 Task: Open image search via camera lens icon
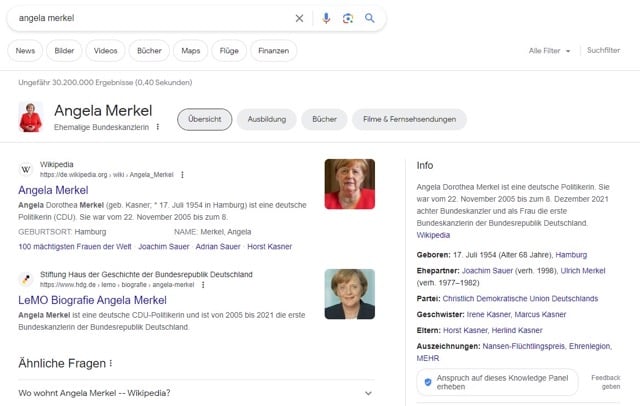point(348,18)
